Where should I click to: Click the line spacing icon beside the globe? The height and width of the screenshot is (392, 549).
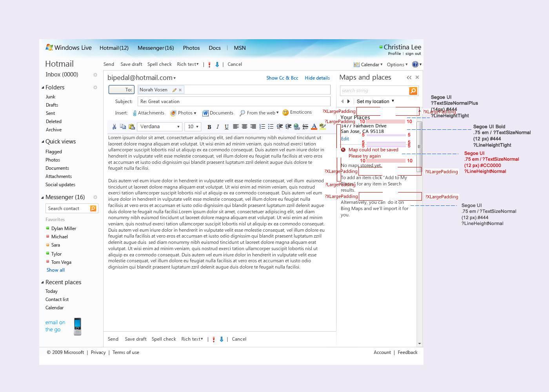coord(305,127)
